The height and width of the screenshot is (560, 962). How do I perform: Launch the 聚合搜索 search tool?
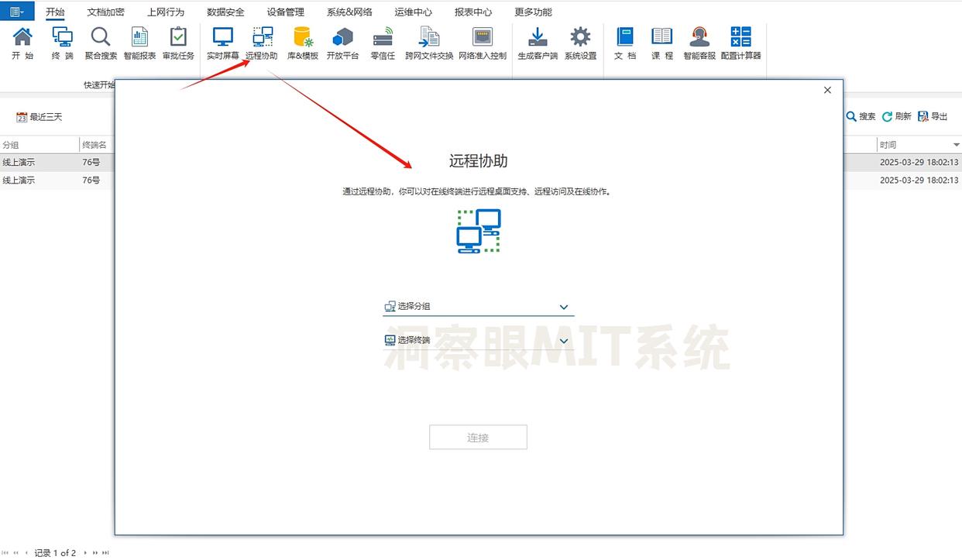[101, 43]
